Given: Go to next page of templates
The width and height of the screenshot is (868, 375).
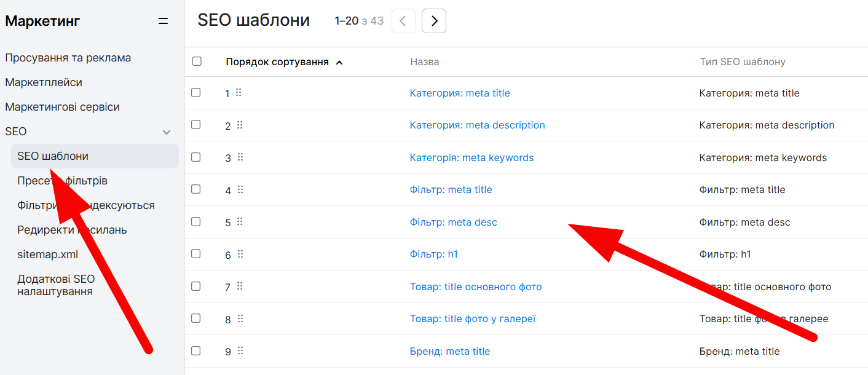Looking at the screenshot, I should [x=434, y=21].
